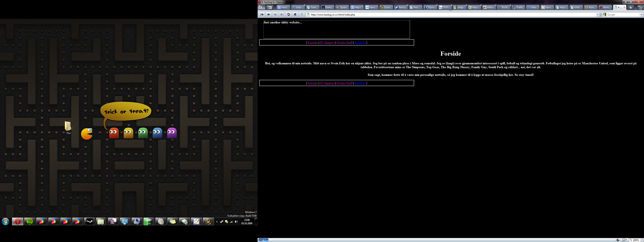This screenshot has height=242, width=644.
Task: Switch to the Tank... tab
Action: [313, 7]
